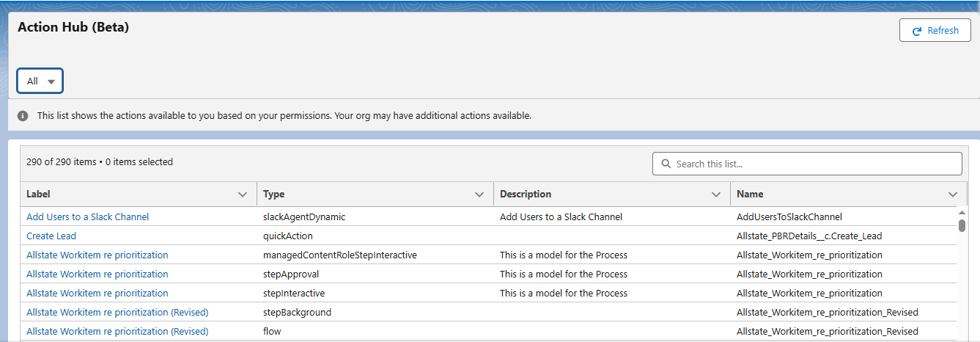Click the list scrollbar thumb
The image size is (980, 342).
pyautogui.click(x=962, y=225)
